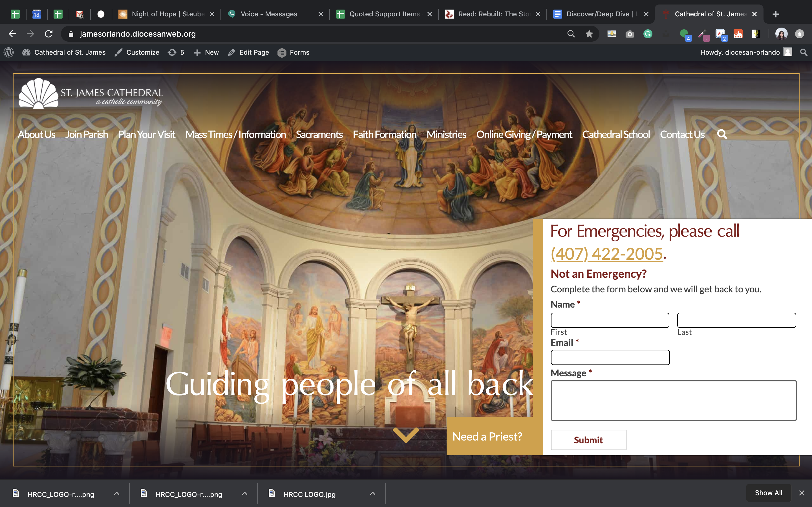This screenshot has width=812, height=507.
Task: Open the Sacraments navigation menu item
Action: coord(319,134)
